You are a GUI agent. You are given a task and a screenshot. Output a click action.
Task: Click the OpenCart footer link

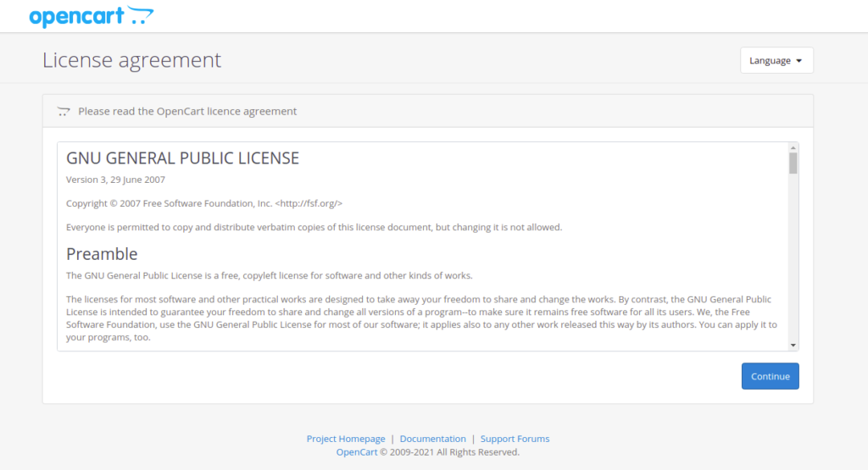[x=357, y=451]
